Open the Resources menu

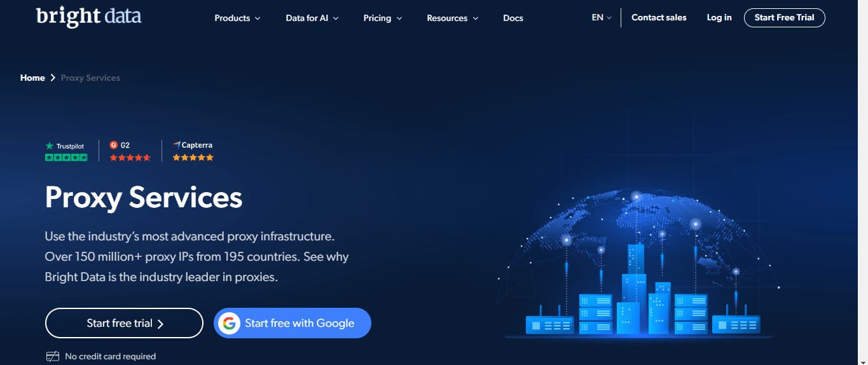(x=452, y=18)
